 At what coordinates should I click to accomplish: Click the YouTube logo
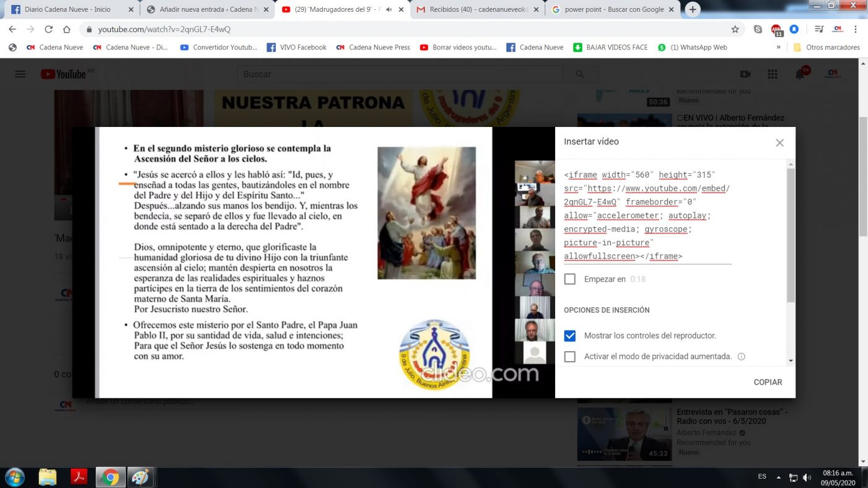(63, 74)
